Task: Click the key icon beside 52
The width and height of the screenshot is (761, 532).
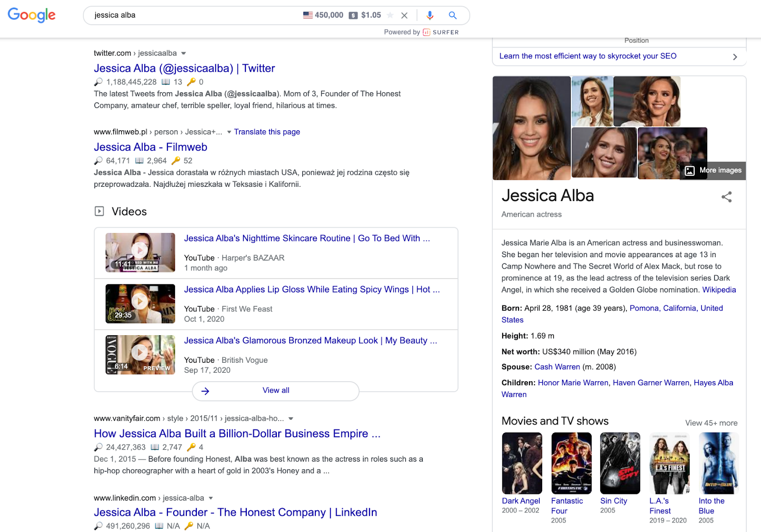Action: click(x=176, y=161)
